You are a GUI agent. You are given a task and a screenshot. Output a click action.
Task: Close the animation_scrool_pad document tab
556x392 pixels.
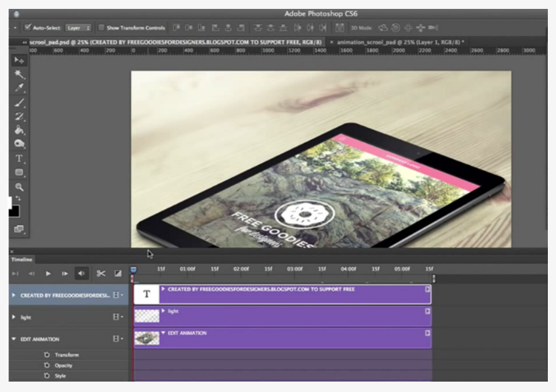(332, 42)
